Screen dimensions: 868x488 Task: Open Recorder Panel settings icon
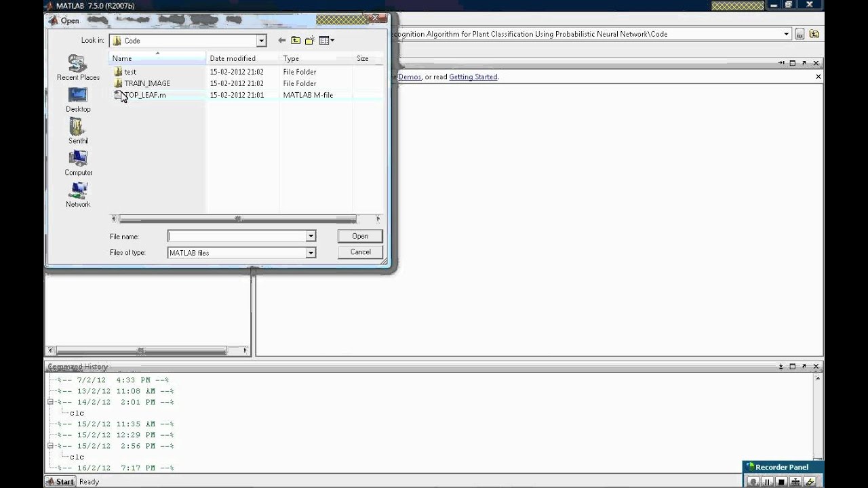(x=795, y=482)
